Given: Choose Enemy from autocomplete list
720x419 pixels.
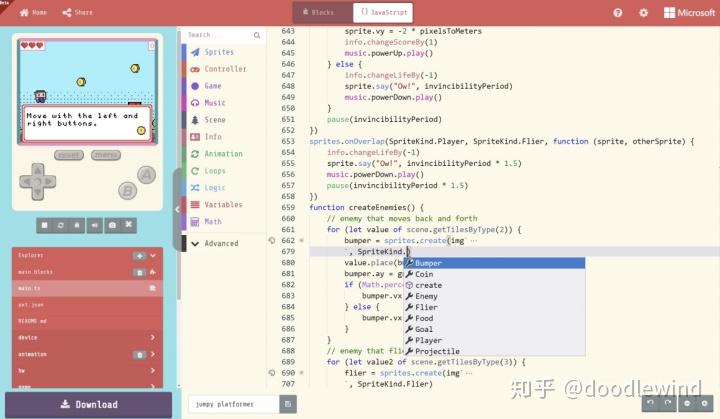Looking at the screenshot, I should click(494, 296).
